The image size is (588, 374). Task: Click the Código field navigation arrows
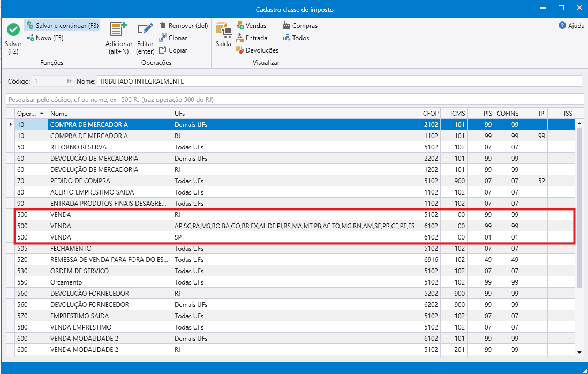70,81
